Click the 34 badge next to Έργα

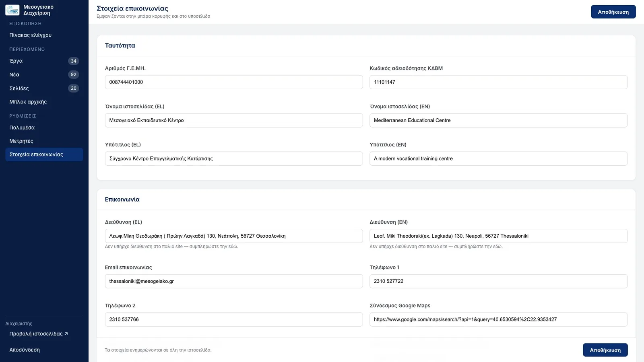(73, 61)
